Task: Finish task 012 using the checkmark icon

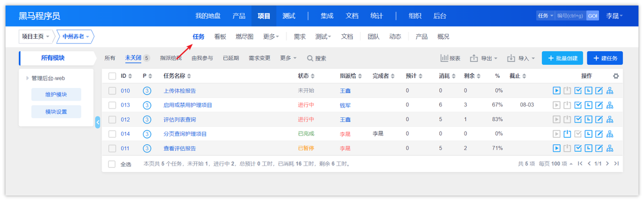Action: click(578, 120)
